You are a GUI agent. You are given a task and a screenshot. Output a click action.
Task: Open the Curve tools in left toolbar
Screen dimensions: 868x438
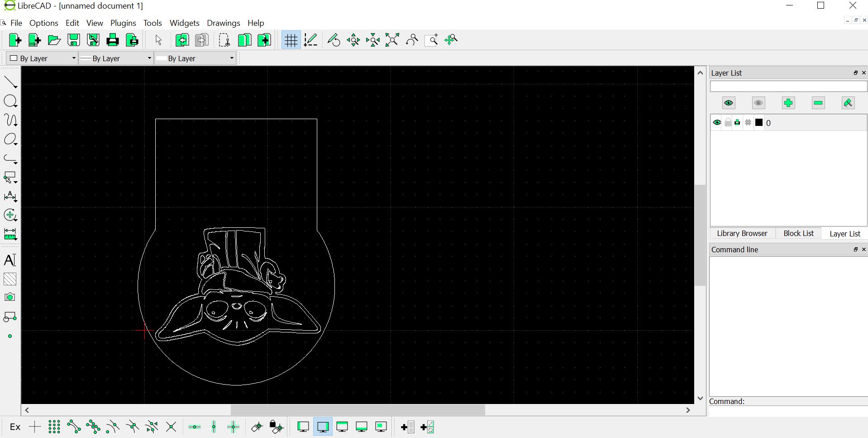(10, 120)
